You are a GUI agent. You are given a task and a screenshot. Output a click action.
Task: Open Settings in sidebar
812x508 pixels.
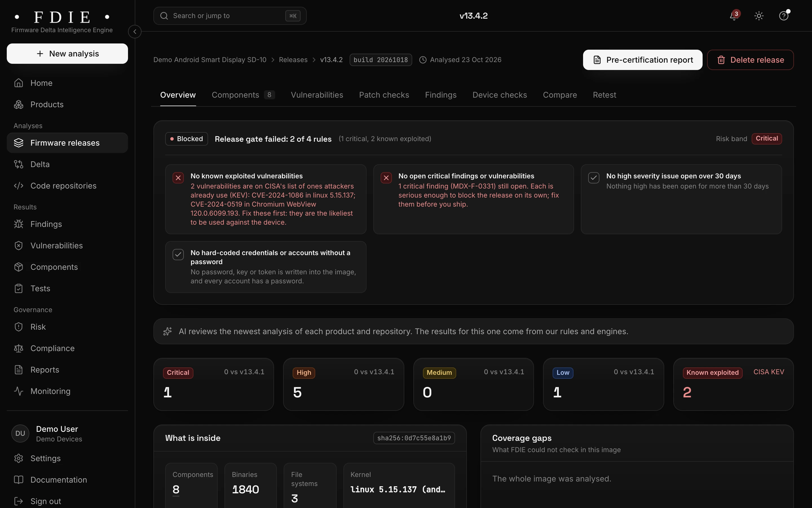pyautogui.click(x=67, y=459)
